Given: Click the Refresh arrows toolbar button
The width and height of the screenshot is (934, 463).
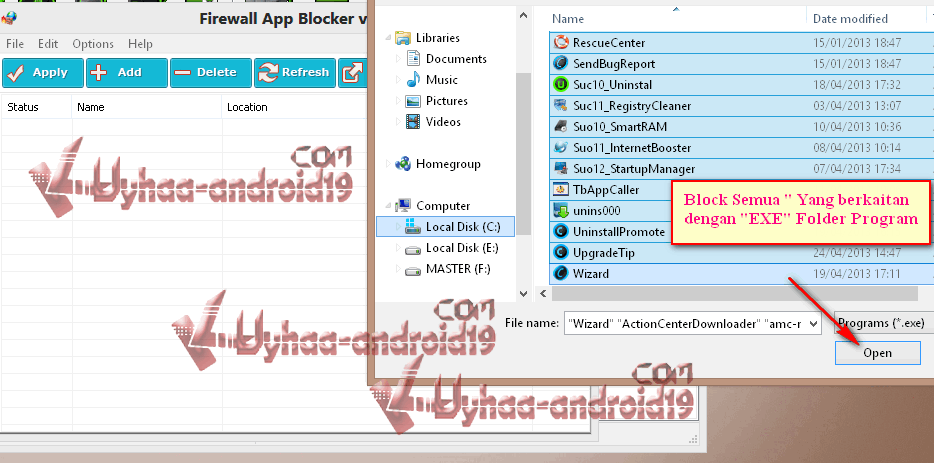Looking at the screenshot, I should coord(294,72).
